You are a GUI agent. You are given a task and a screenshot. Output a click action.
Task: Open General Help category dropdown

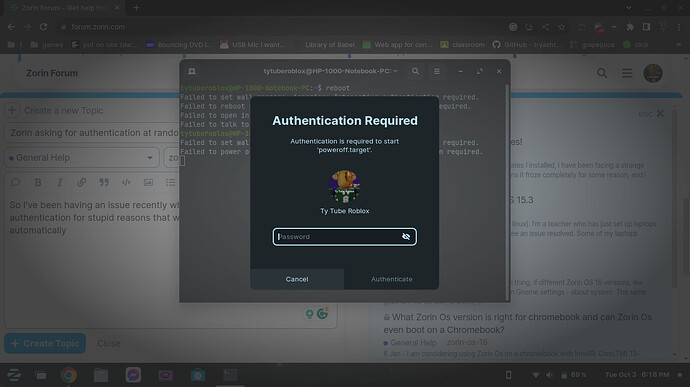(x=81, y=158)
